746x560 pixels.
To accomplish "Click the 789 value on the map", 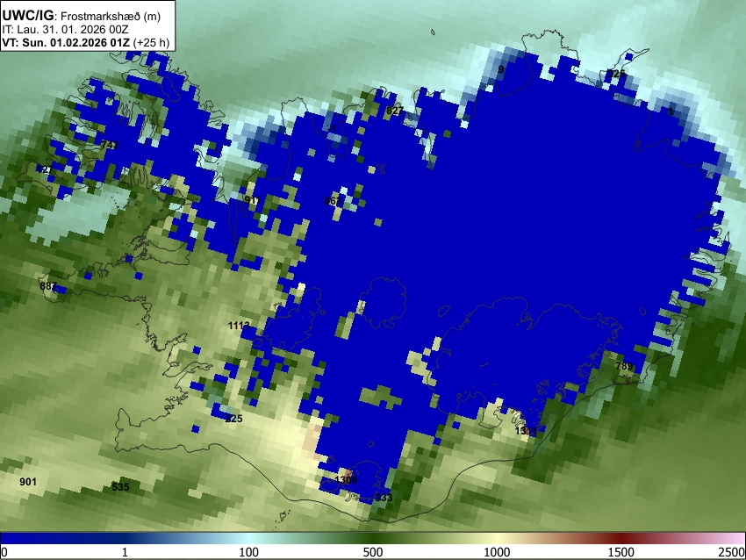I will click(624, 366).
